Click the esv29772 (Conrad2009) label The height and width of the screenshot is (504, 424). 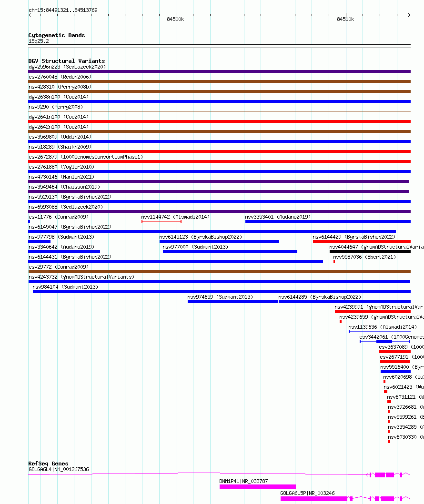59,266
